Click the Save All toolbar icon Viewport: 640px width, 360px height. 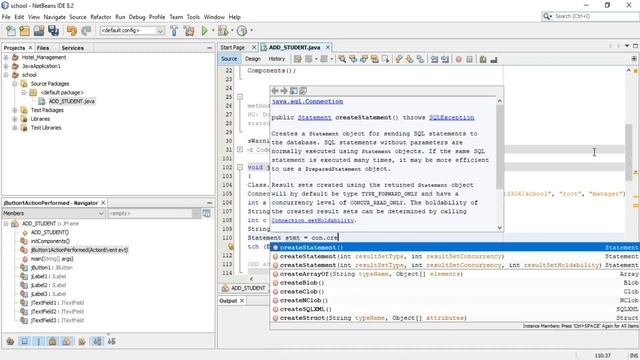coord(53,31)
